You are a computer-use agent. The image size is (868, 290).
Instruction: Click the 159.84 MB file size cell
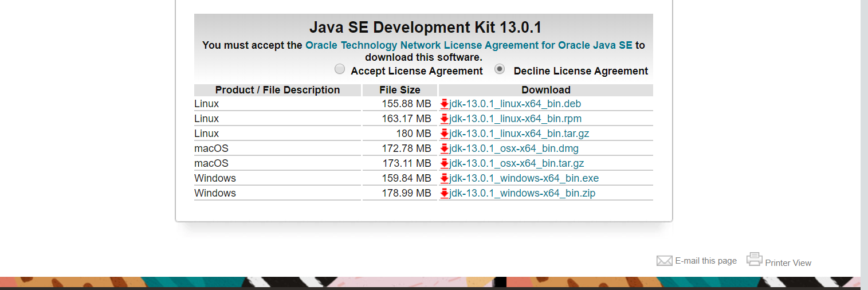(x=400, y=178)
